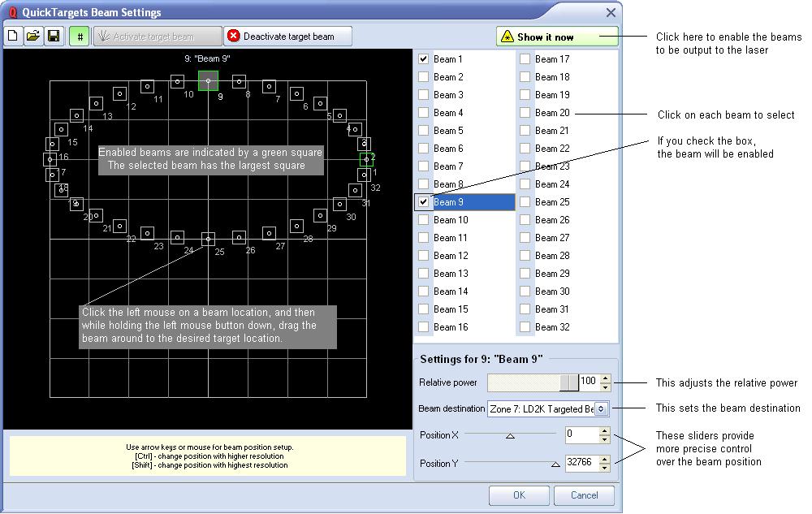Decrease Position Y with down arrow
The image size is (812, 514).
tap(604, 468)
